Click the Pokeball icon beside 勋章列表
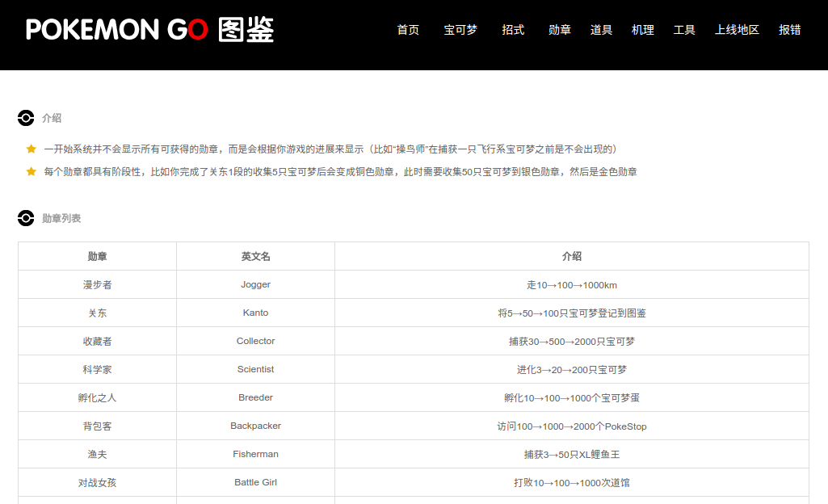Viewport: 828px width, 504px height. [26, 218]
